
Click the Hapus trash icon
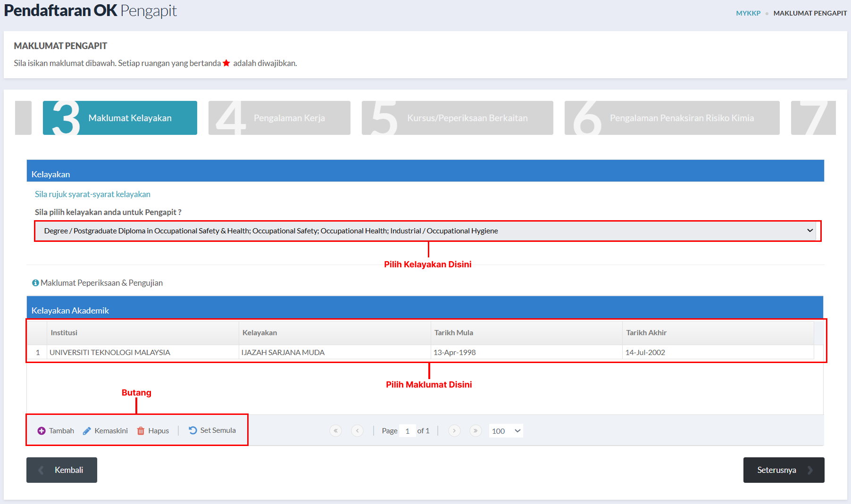(141, 431)
